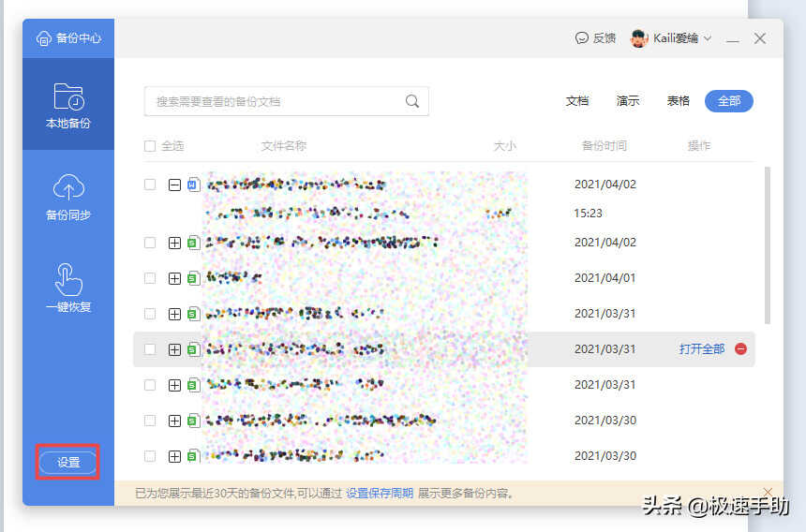Click spreadsheet file icon in 2021/04/01 row
Image resolution: width=806 pixels, height=532 pixels.
pos(193,278)
